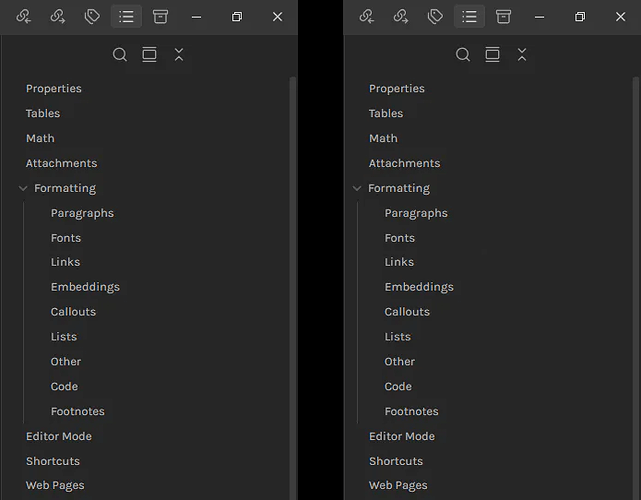This screenshot has height=500, width=641.
Task: Go to Embeddings heading in left outline
Action: tap(85, 287)
